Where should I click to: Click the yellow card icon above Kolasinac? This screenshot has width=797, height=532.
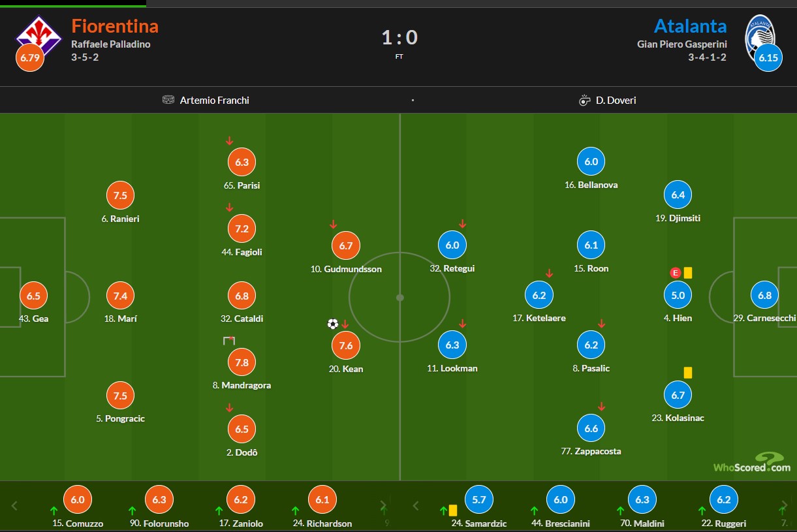click(688, 373)
